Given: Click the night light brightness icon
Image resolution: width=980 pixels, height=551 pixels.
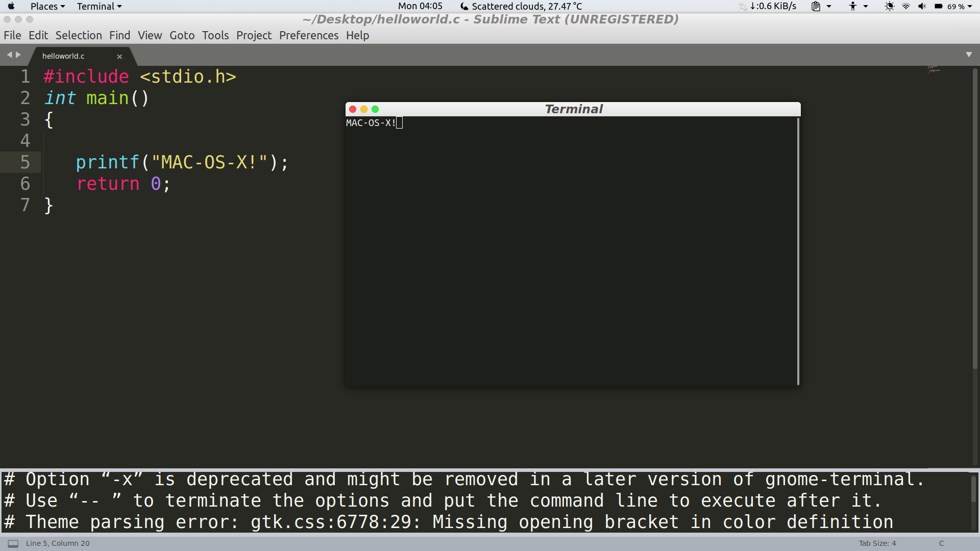Looking at the screenshot, I should tap(889, 6).
